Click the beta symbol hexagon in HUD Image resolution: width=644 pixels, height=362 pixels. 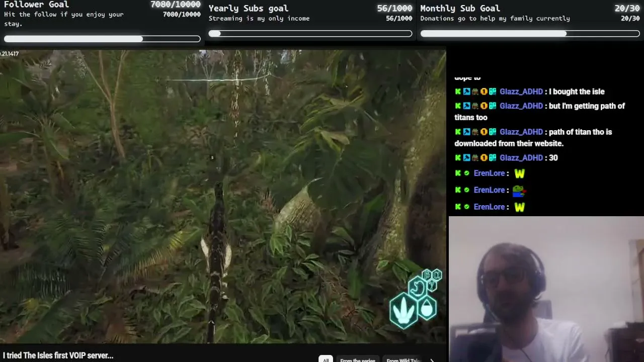[x=427, y=275]
